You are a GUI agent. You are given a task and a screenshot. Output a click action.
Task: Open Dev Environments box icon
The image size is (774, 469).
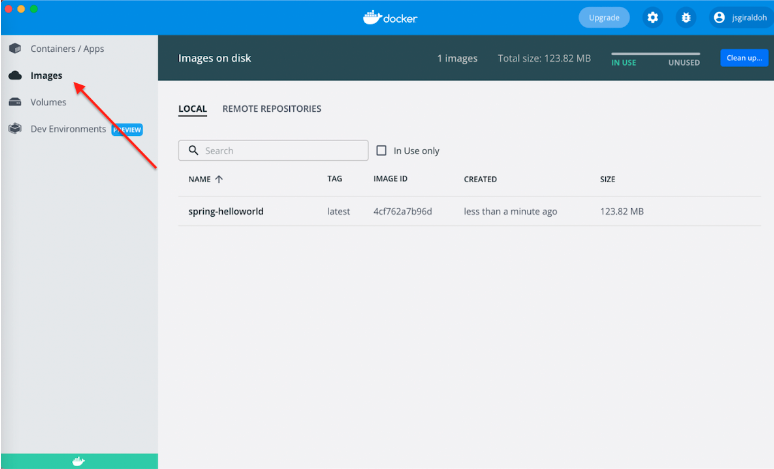click(15, 129)
